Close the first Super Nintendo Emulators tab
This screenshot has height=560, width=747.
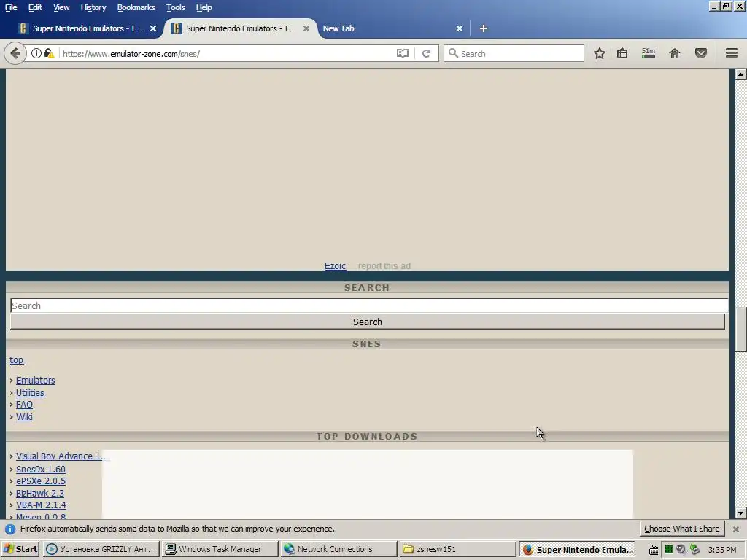[153, 28]
